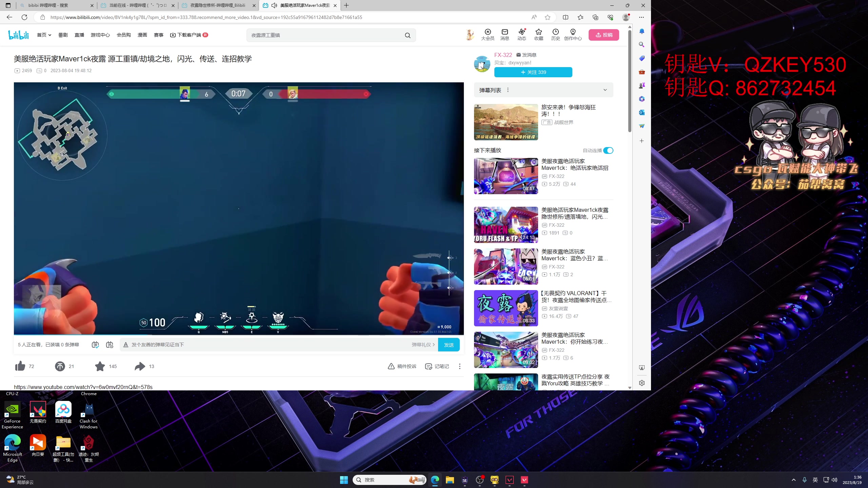Screen dimensions: 868x488
Task: Click 发送 danmaku send button
Action: coord(449,345)
